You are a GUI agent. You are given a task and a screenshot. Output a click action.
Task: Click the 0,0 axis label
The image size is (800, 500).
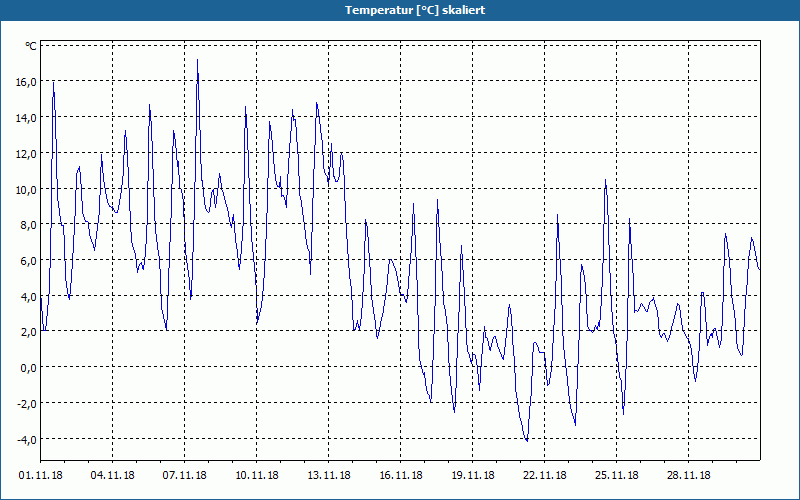click(29, 367)
